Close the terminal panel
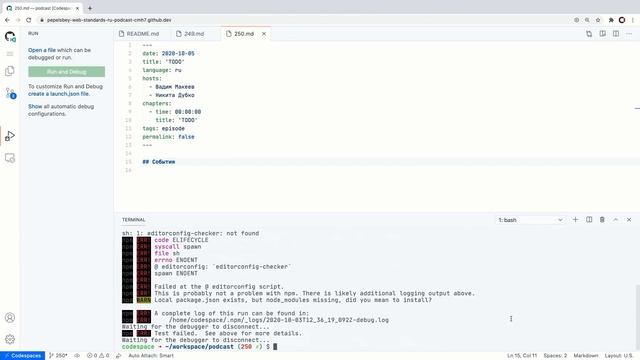640x360 pixels. 629,220
